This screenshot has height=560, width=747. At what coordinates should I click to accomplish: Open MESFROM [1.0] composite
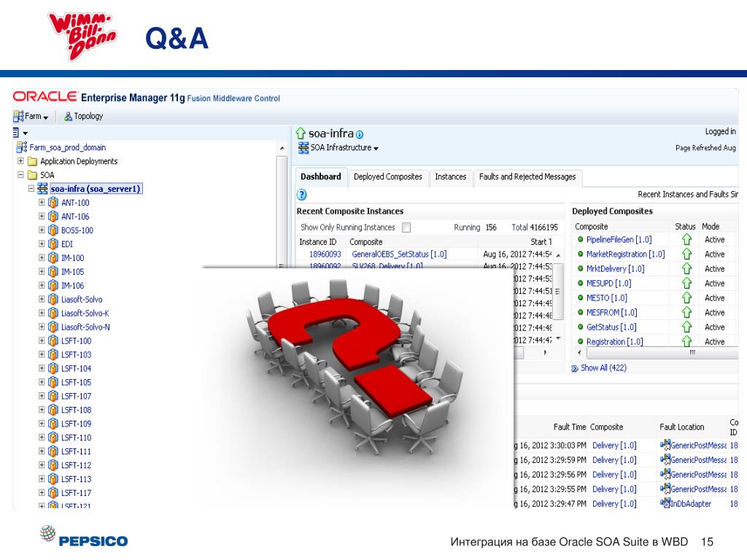click(x=612, y=313)
